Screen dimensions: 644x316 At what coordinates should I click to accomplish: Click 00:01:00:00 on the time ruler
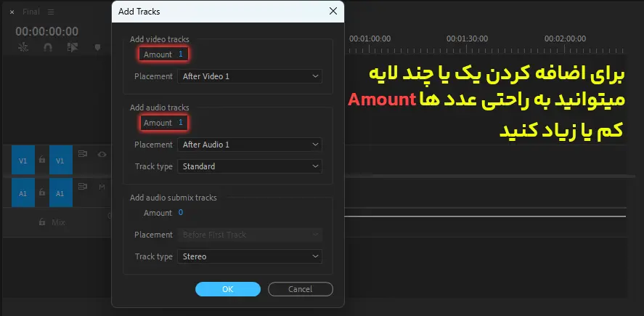tap(370, 39)
